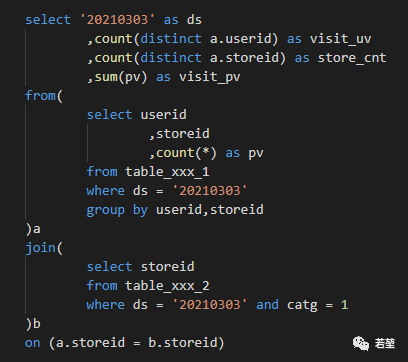Click the on (a.storeid = b.storeid) clause
The height and width of the screenshot is (362, 408).
click(125, 343)
